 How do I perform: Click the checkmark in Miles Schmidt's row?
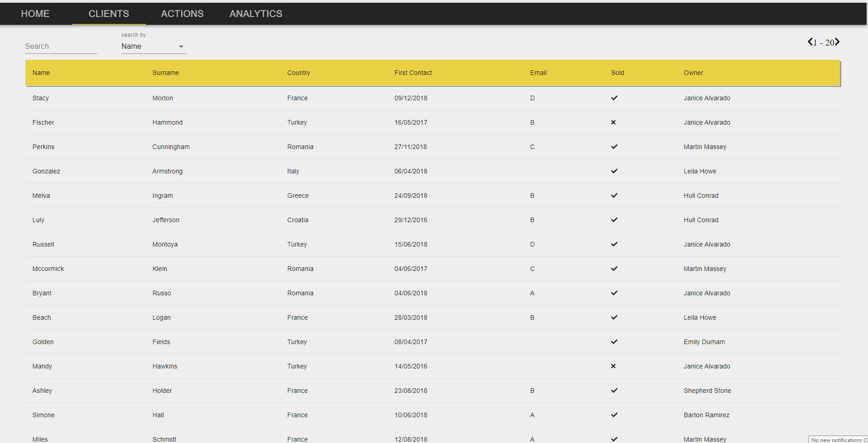614,439
